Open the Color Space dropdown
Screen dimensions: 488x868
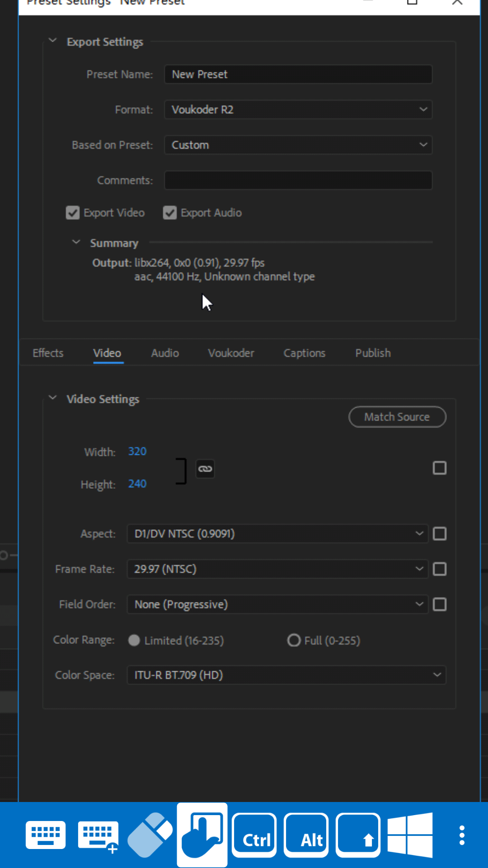pos(286,675)
